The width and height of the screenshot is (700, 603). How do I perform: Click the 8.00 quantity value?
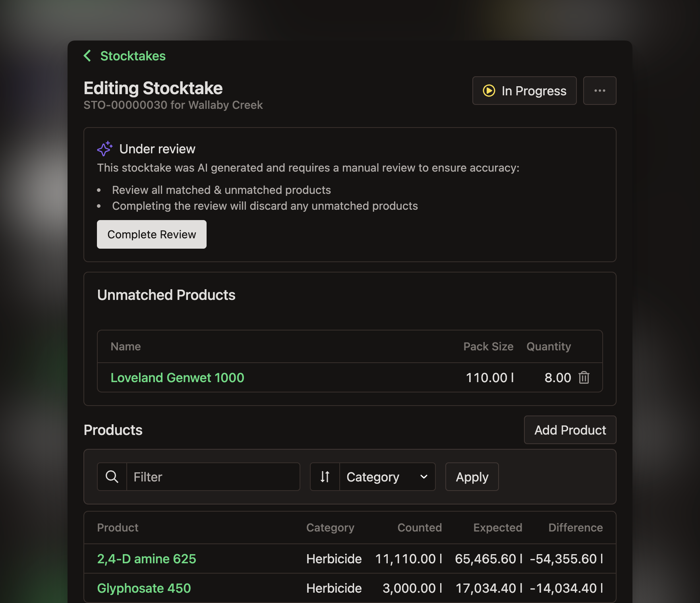[558, 377]
